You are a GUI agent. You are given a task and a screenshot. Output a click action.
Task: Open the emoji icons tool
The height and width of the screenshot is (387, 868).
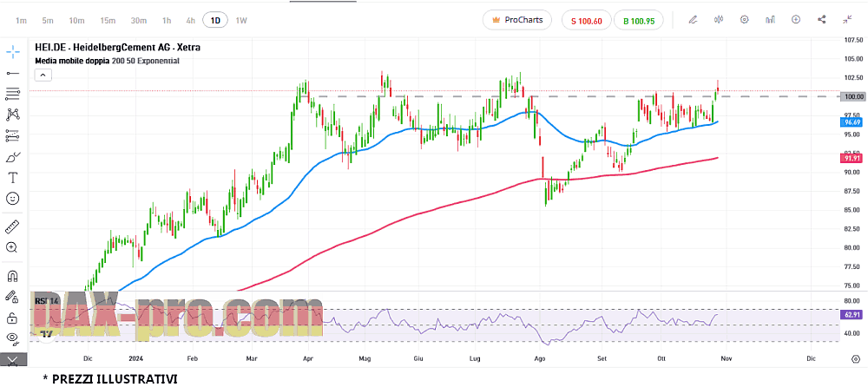click(x=13, y=198)
